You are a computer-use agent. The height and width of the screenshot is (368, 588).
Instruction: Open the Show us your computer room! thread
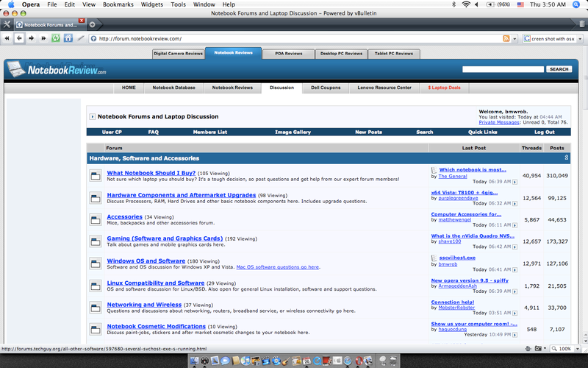point(474,324)
